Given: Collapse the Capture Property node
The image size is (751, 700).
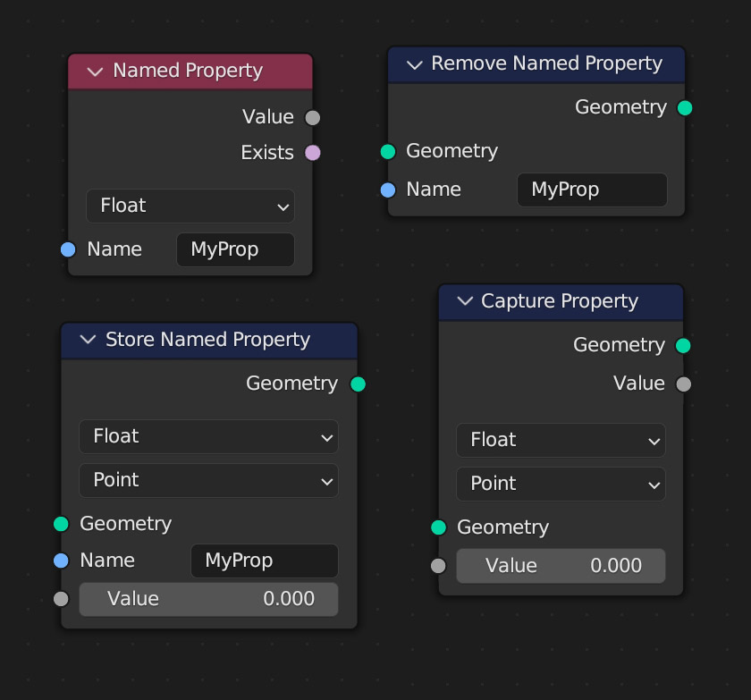Looking at the screenshot, I should tap(465, 301).
